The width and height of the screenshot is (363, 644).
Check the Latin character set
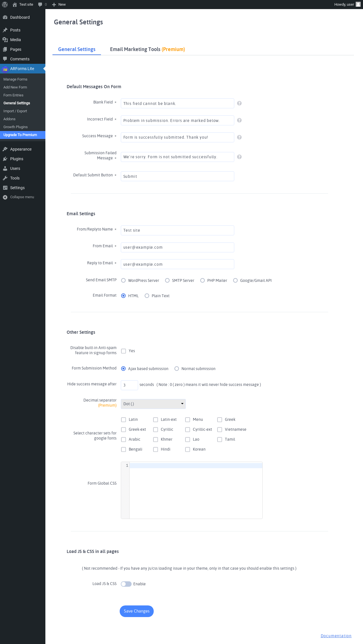tap(123, 420)
